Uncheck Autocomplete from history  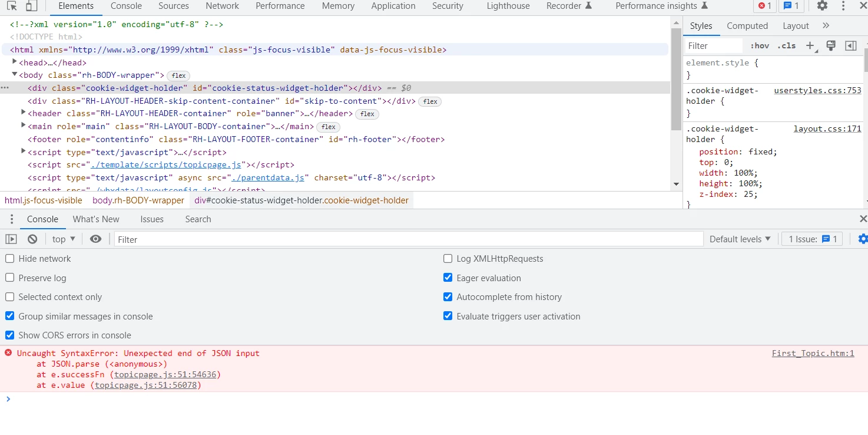[448, 296]
